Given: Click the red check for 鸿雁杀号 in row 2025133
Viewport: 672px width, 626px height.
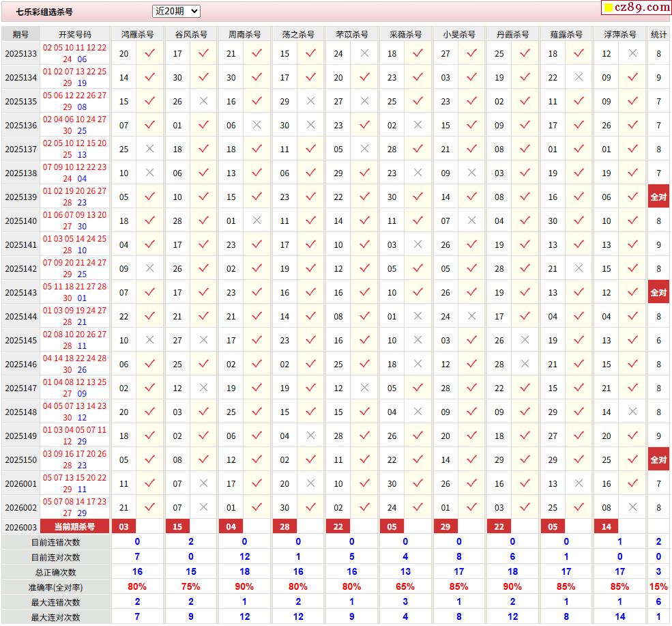Looking at the screenshot, I should click(150, 53).
